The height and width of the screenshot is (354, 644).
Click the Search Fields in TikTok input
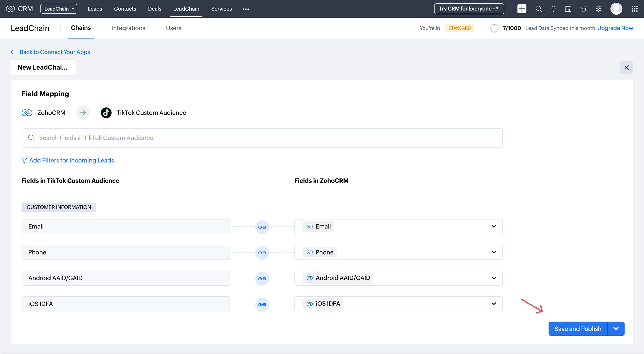pos(262,138)
